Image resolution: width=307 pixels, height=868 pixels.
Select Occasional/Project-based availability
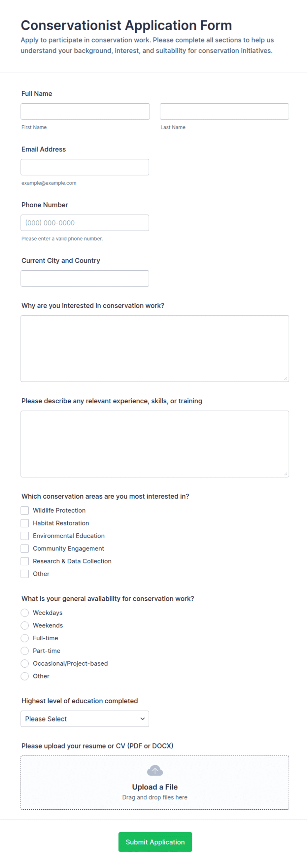[25, 663]
